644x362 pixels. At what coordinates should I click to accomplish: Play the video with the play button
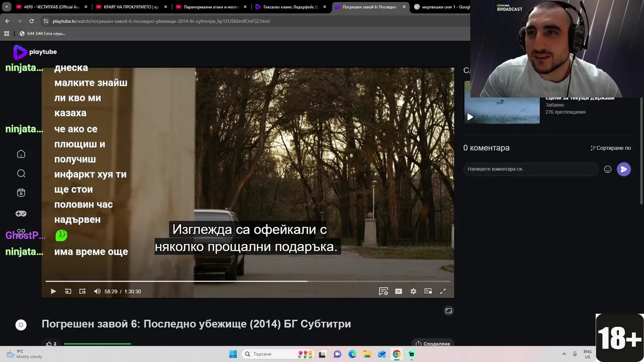point(53,291)
